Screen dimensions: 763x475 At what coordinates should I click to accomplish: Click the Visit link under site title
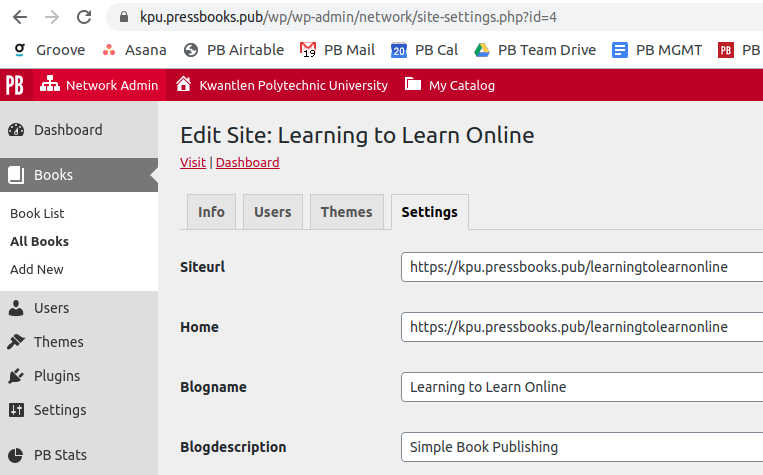(x=192, y=163)
